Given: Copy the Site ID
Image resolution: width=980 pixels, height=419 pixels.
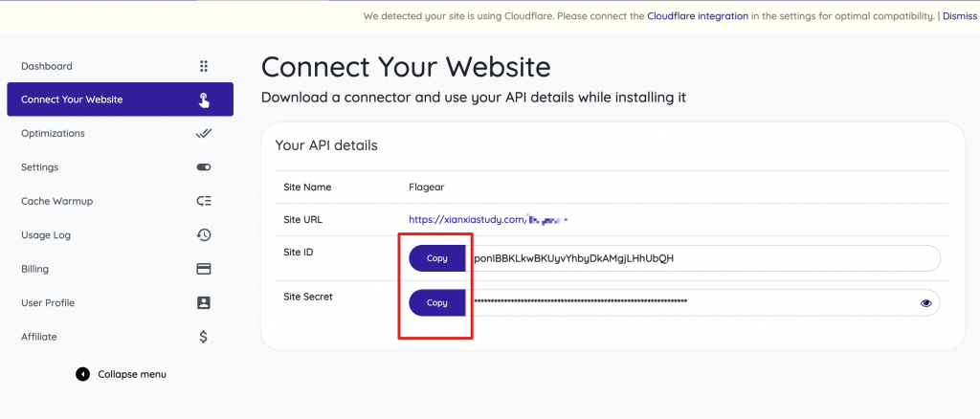Looking at the screenshot, I should point(437,258).
